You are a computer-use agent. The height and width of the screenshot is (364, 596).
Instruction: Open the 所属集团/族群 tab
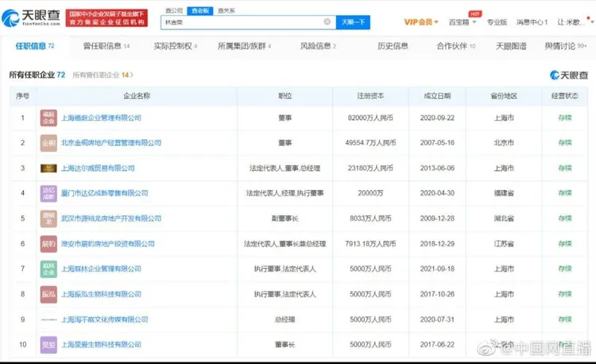coord(244,46)
